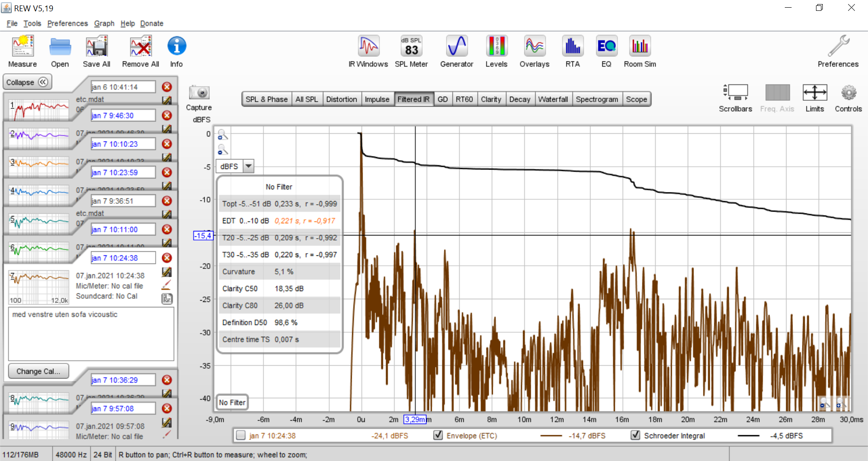Screen dimensions: 868x461
Task: Switch to Clarity tab
Action: 491,99
